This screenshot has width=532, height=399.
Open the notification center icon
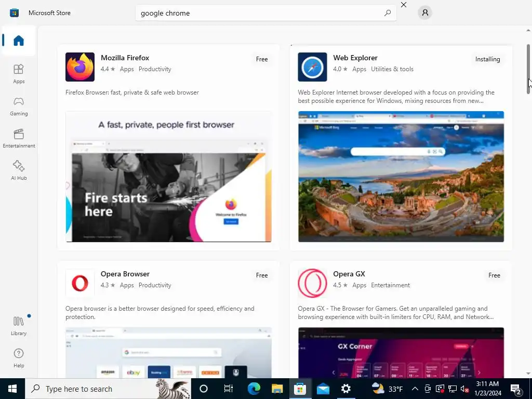pyautogui.click(x=516, y=389)
